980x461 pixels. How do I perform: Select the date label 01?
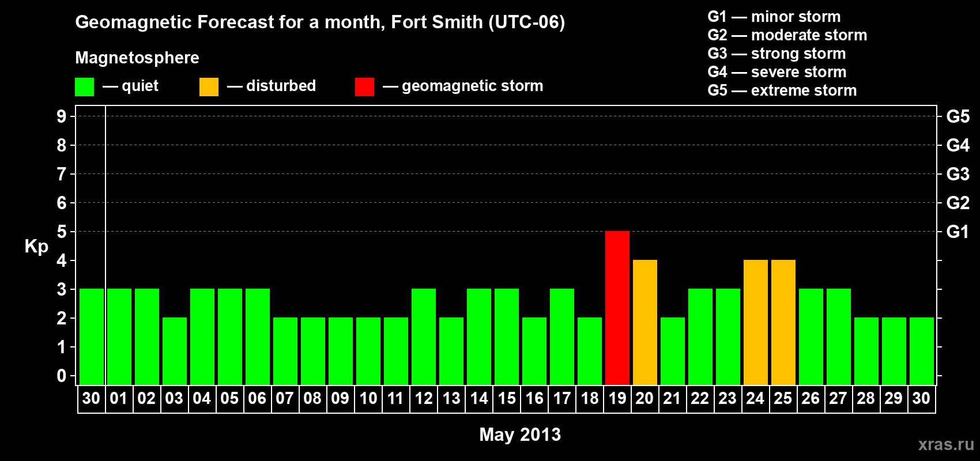(x=119, y=398)
